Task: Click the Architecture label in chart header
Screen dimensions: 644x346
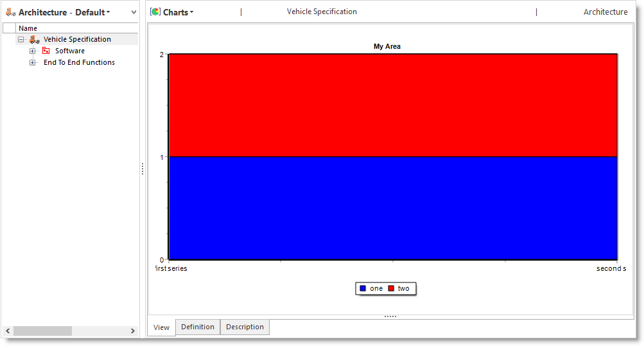Action: pos(605,12)
